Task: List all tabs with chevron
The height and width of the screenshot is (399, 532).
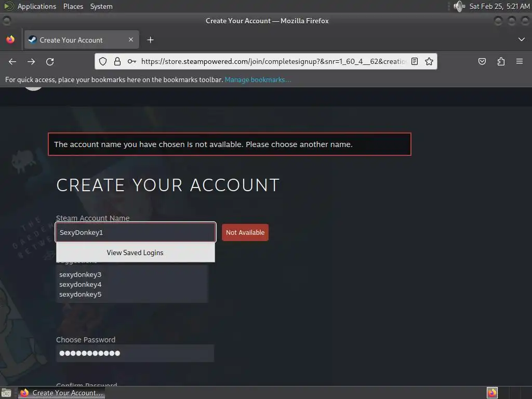Action: pyautogui.click(x=522, y=39)
